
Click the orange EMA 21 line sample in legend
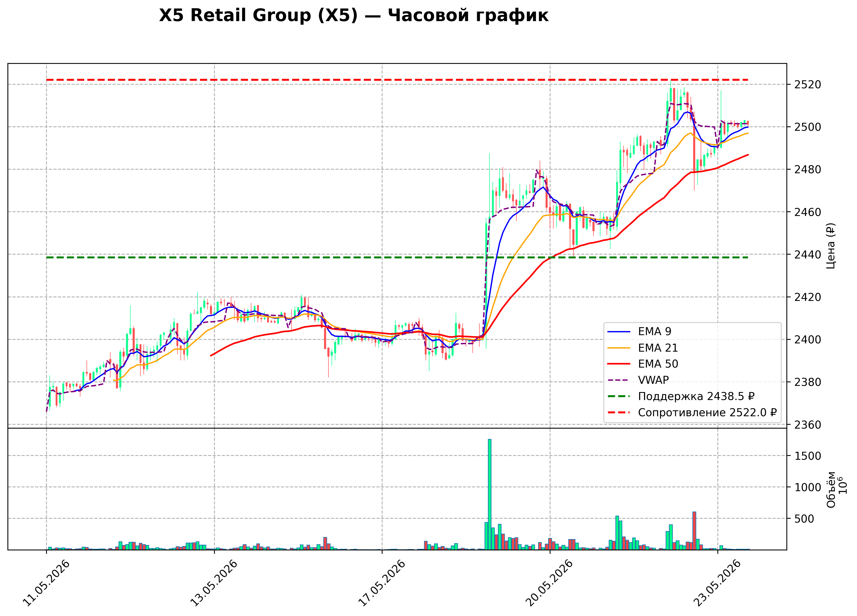pos(619,348)
